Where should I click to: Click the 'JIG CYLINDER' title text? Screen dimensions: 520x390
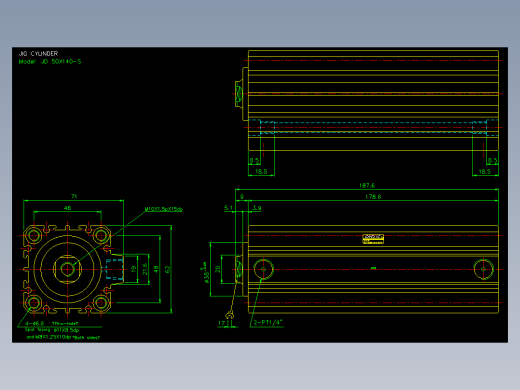click(38, 54)
